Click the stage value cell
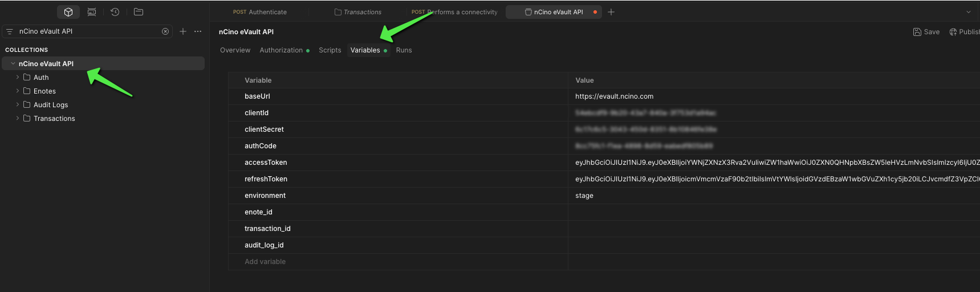Image resolution: width=980 pixels, height=292 pixels. pos(774,196)
